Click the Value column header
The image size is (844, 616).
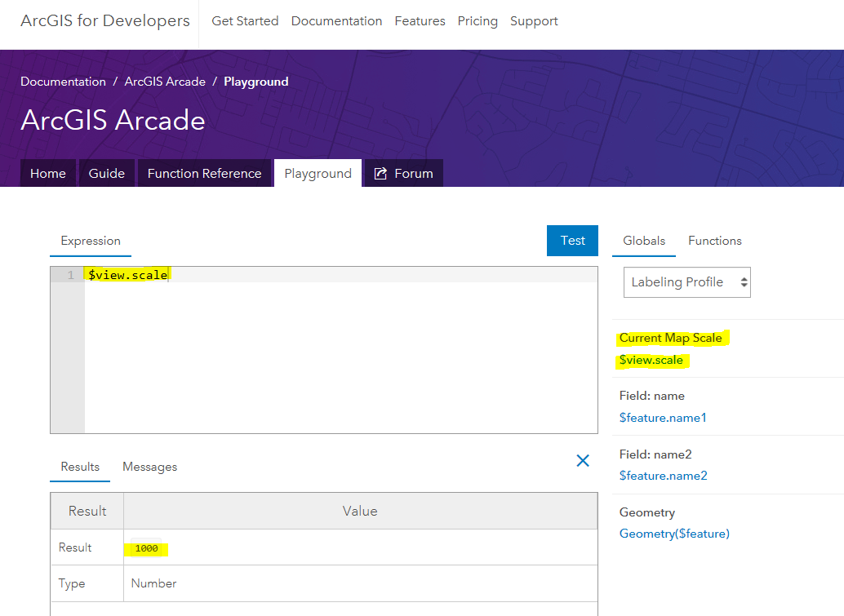[x=360, y=511]
